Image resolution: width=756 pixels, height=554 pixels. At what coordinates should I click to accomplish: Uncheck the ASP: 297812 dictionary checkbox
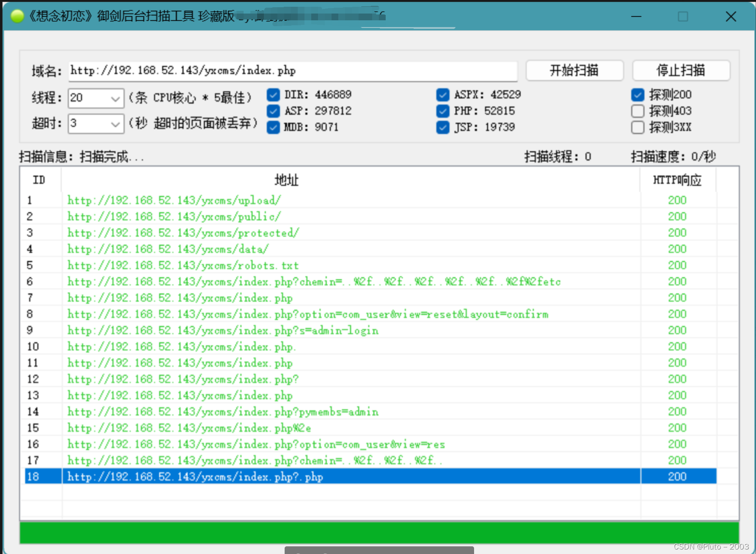coord(273,111)
